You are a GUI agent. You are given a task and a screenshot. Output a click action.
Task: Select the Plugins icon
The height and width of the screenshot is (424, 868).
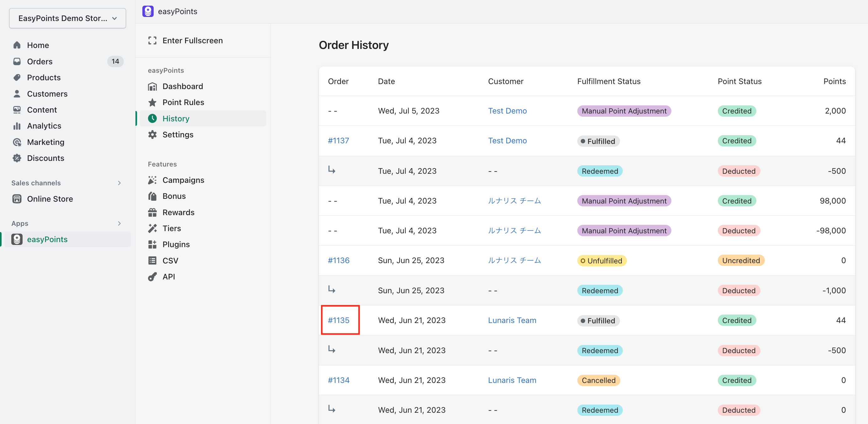[x=152, y=244]
